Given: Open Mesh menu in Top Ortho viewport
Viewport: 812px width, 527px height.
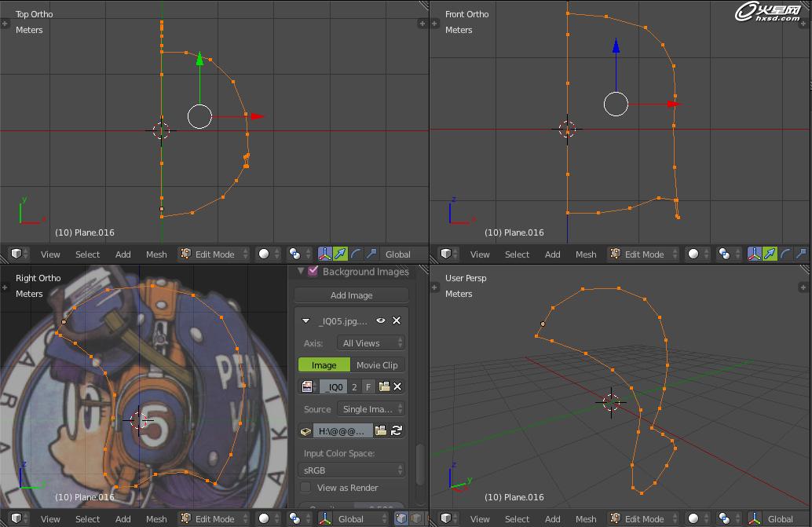Looking at the screenshot, I should (x=156, y=254).
